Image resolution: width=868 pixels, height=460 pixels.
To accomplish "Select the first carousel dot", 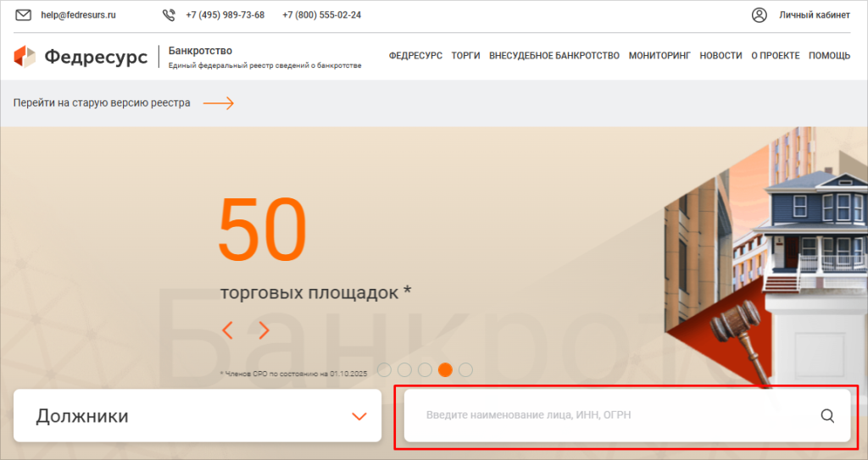I will [384, 369].
